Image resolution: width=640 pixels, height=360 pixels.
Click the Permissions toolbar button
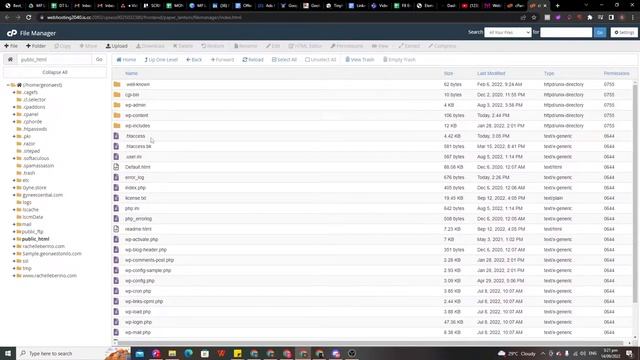click(347, 46)
